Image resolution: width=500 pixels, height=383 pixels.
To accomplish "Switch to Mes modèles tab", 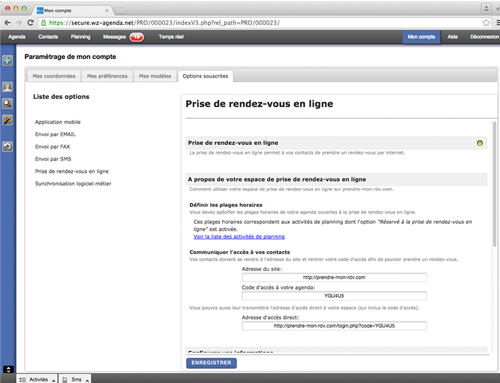I will (155, 76).
